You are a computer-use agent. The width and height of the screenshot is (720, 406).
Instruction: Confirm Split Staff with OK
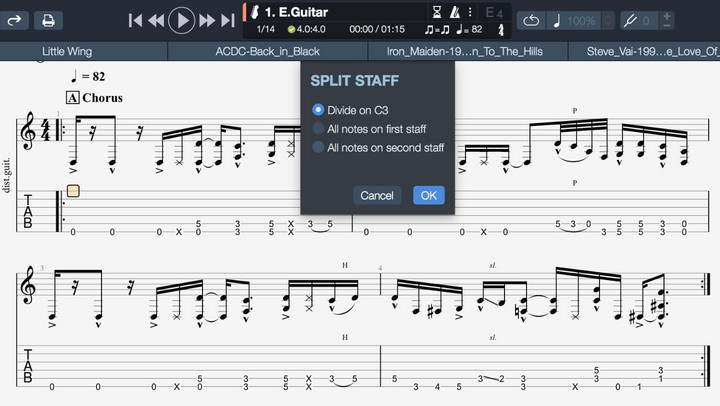pyautogui.click(x=429, y=196)
